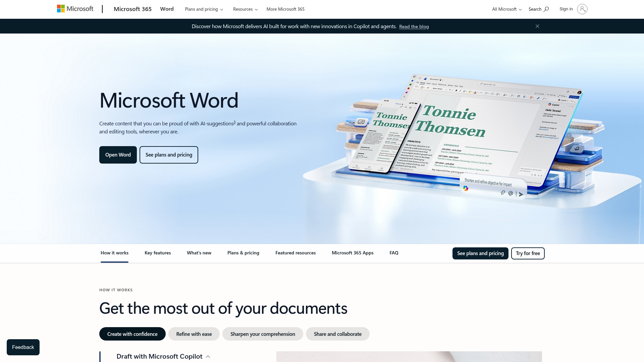This screenshot has width=644, height=362.
Task: Expand the All Microsoft menu
Action: coord(506,9)
